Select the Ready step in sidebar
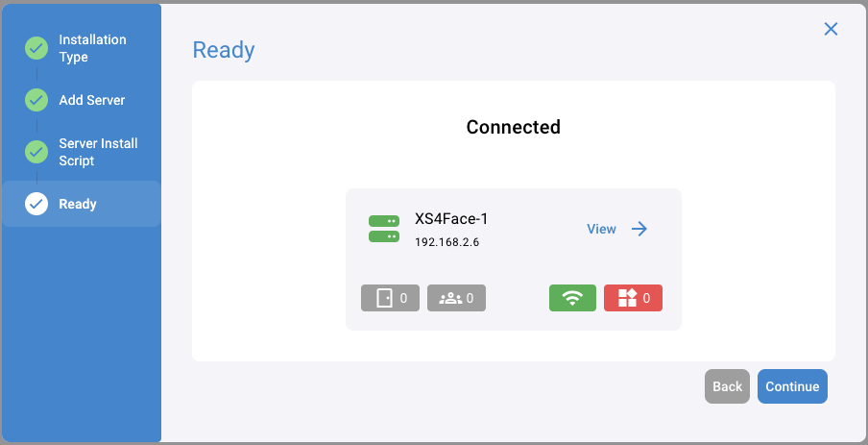This screenshot has width=868, height=445. click(x=78, y=204)
